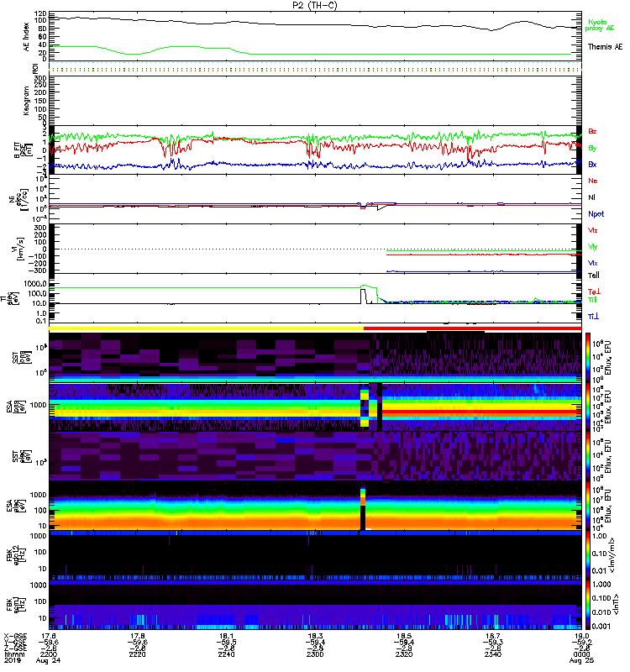Select the red "Te⊥" temperature legend label
The height and width of the screenshot is (672, 630).
point(594,291)
